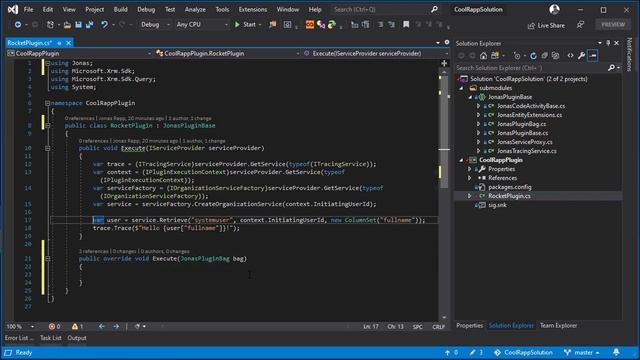This screenshot has width=640, height=360.
Task: Click the navigate forward arrow below the editor
Action: click(116, 327)
